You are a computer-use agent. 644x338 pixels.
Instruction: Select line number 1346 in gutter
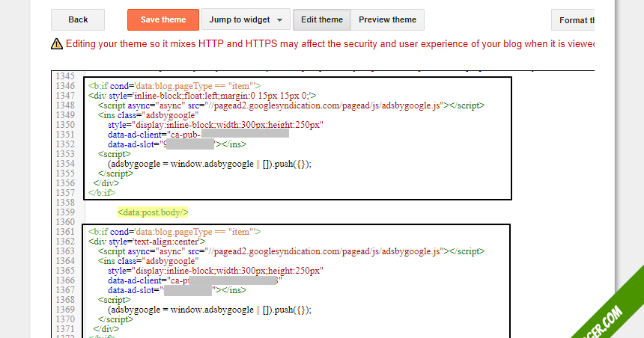[65, 86]
